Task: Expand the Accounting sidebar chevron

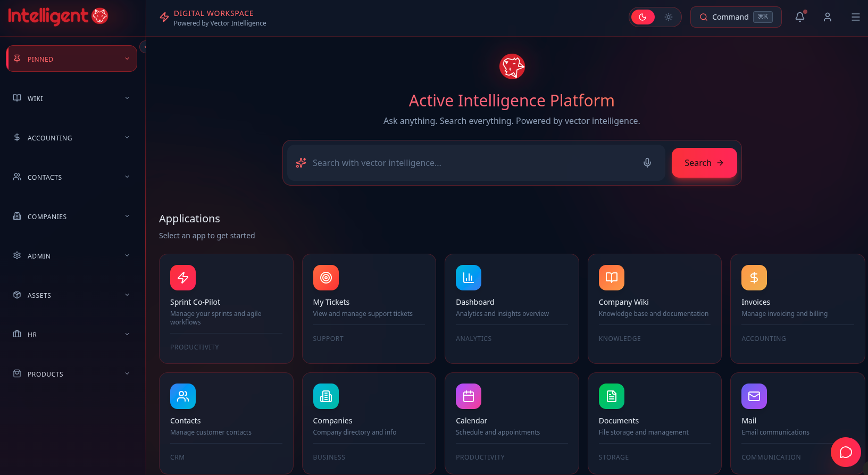Action: 127,138
